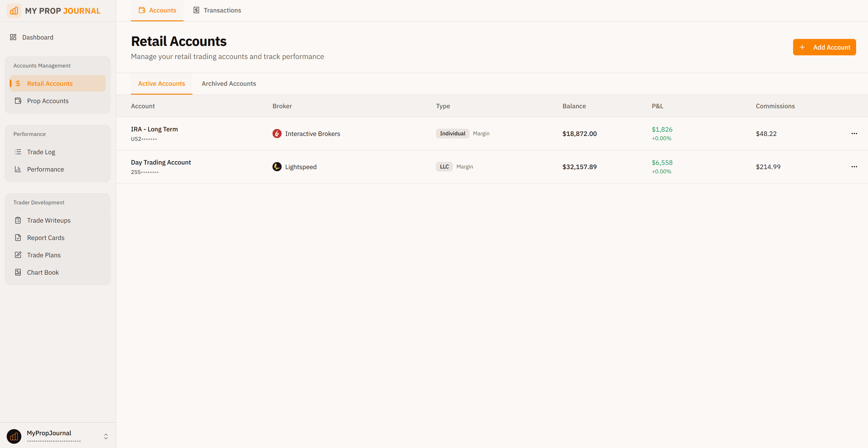Image resolution: width=868 pixels, height=448 pixels.
Task: Click the Broker column header
Action: click(282, 106)
